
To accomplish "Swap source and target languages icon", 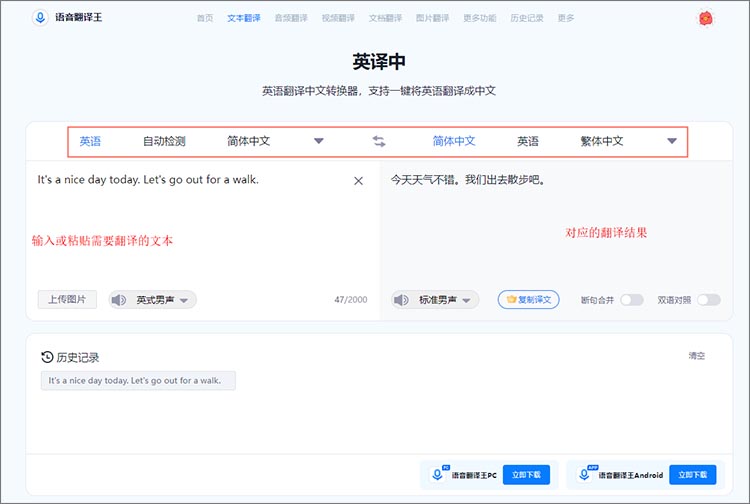I will point(379,142).
